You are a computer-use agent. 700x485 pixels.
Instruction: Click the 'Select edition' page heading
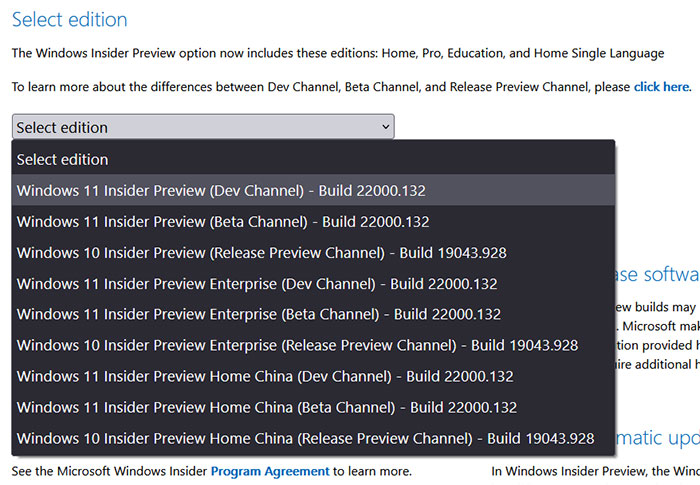(x=70, y=20)
